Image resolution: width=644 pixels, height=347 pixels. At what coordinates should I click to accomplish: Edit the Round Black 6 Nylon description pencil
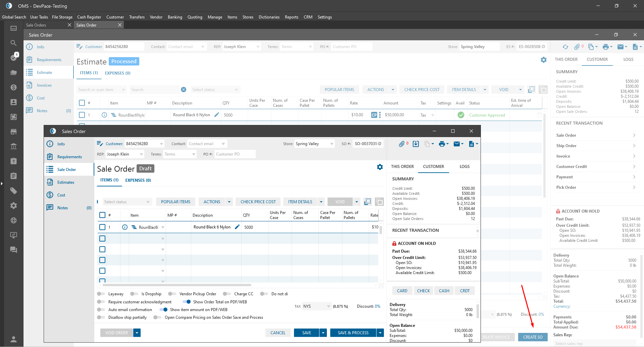coord(237,227)
